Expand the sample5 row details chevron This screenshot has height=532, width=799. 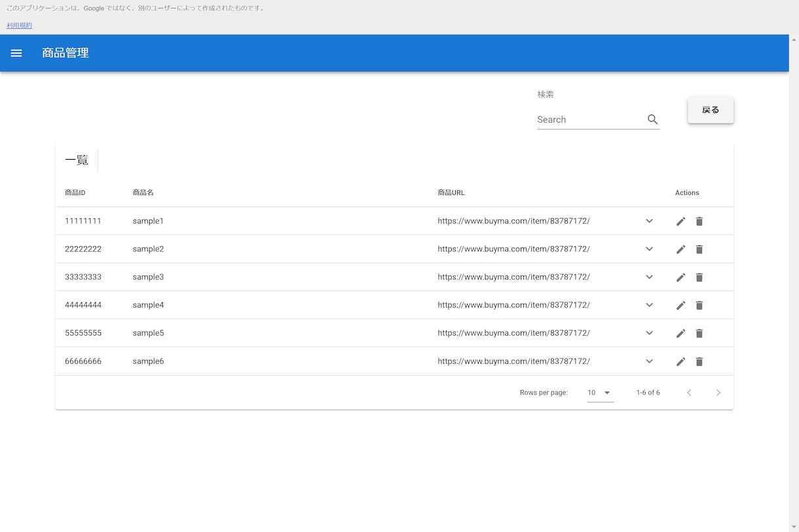(649, 333)
